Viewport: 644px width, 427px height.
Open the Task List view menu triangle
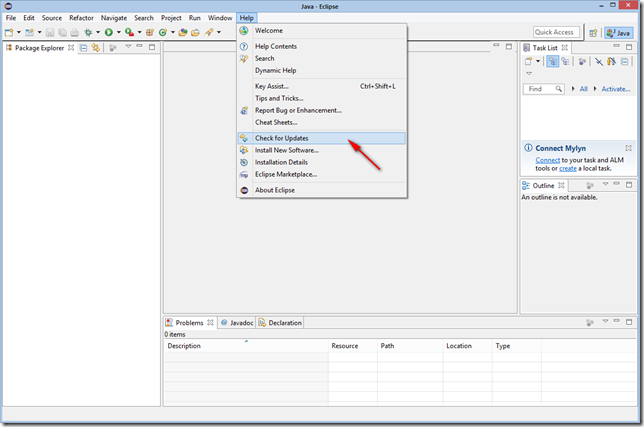coord(529,73)
